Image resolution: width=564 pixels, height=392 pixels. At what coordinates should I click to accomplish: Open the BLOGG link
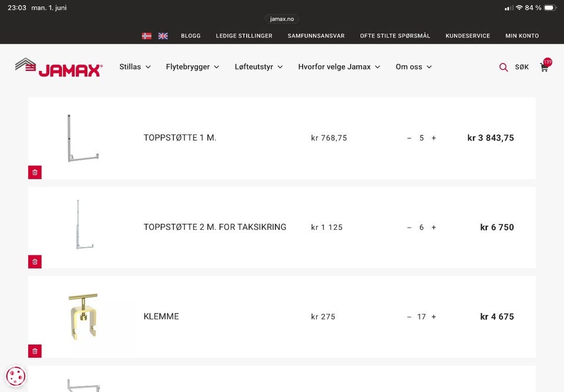click(190, 36)
